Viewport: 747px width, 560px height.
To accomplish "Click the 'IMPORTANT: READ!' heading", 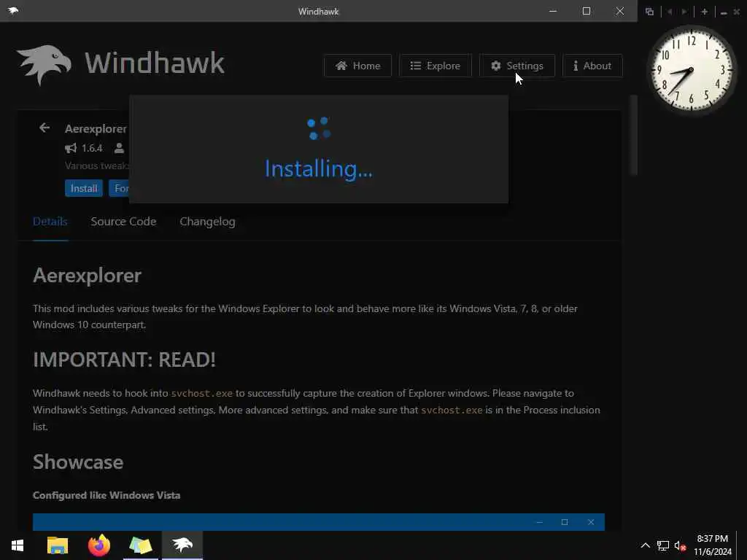I will 124,359.
